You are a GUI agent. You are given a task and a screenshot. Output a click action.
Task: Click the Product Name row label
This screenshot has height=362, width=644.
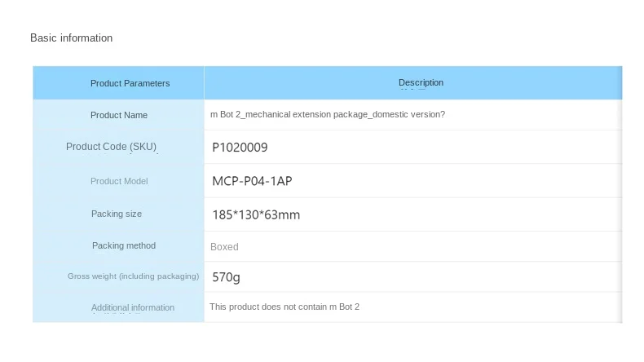tap(119, 115)
